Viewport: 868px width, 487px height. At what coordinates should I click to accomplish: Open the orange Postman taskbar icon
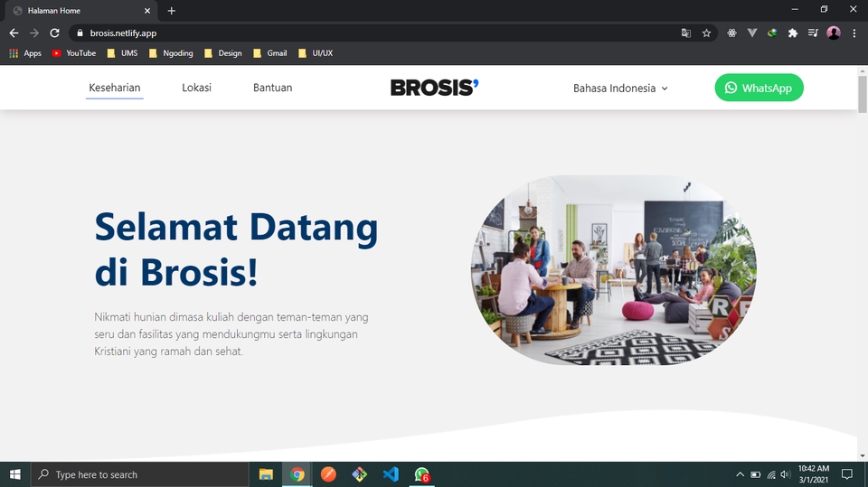328,474
